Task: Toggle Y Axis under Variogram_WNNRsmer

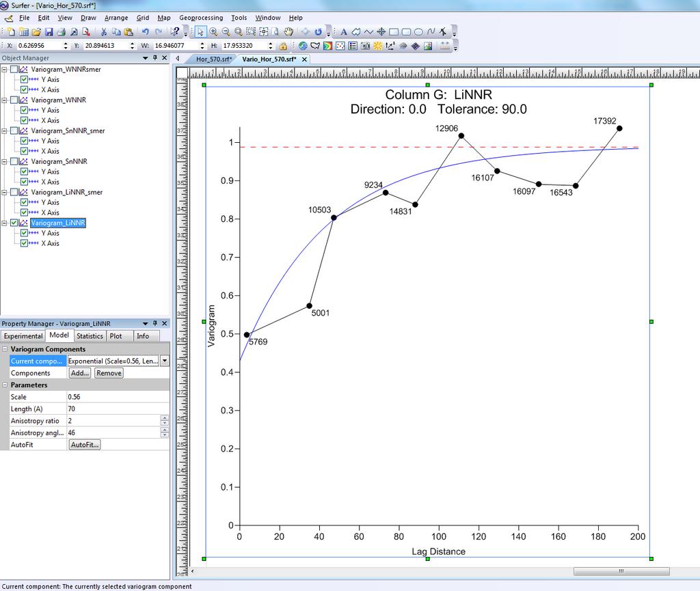Action: (24, 79)
